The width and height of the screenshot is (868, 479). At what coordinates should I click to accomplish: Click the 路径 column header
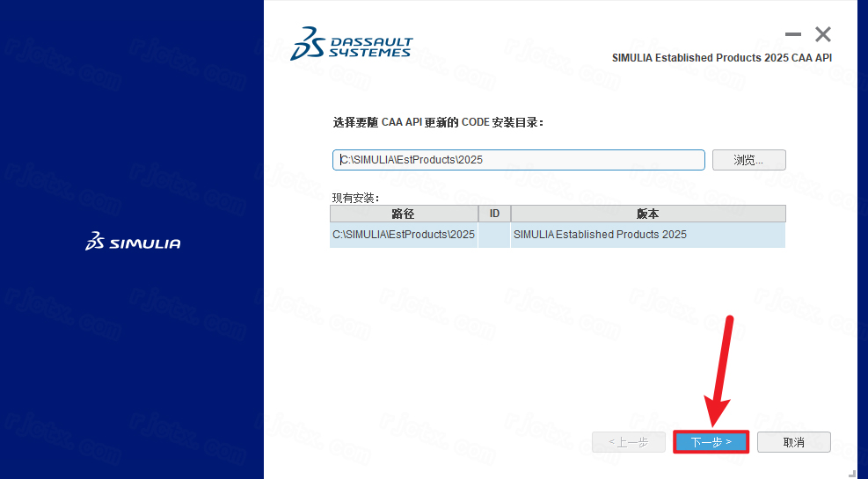404,214
